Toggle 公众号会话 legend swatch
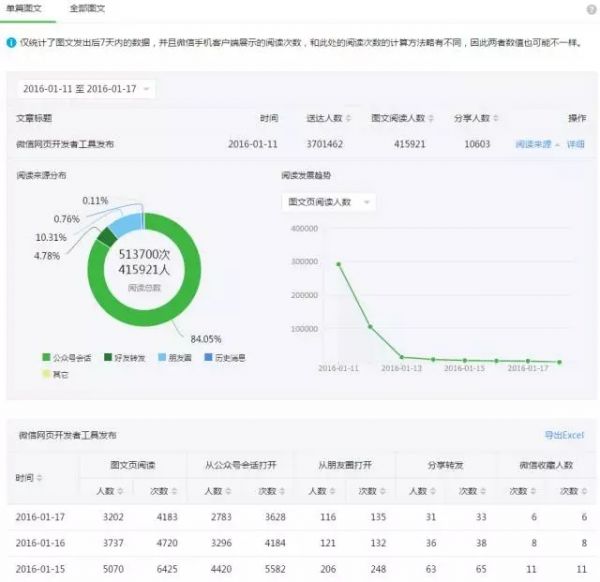The image size is (600, 582). tap(46, 357)
